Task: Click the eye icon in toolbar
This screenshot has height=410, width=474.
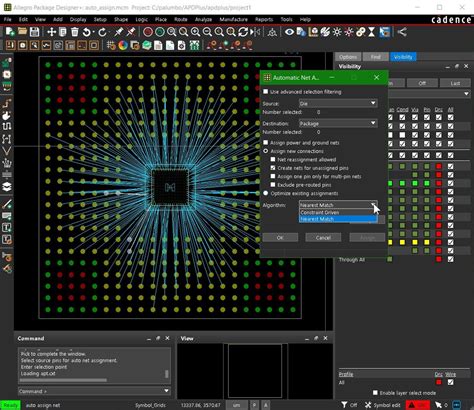Action: pyautogui.click(x=289, y=32)
